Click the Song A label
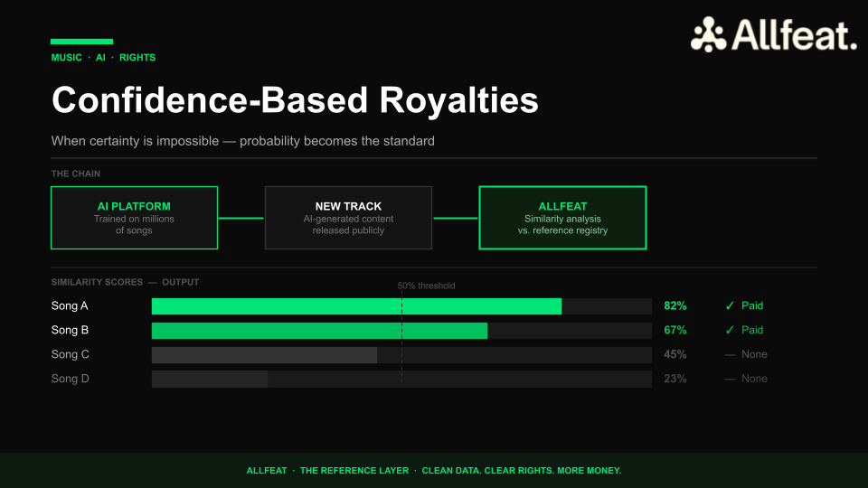Screen dimensions: 868x488 (71, 305)
